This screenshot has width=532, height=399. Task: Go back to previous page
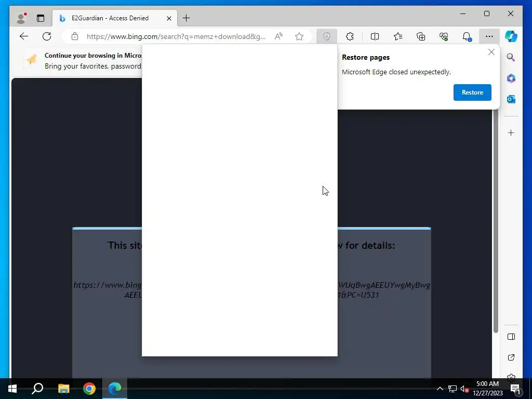pos(24,36)
